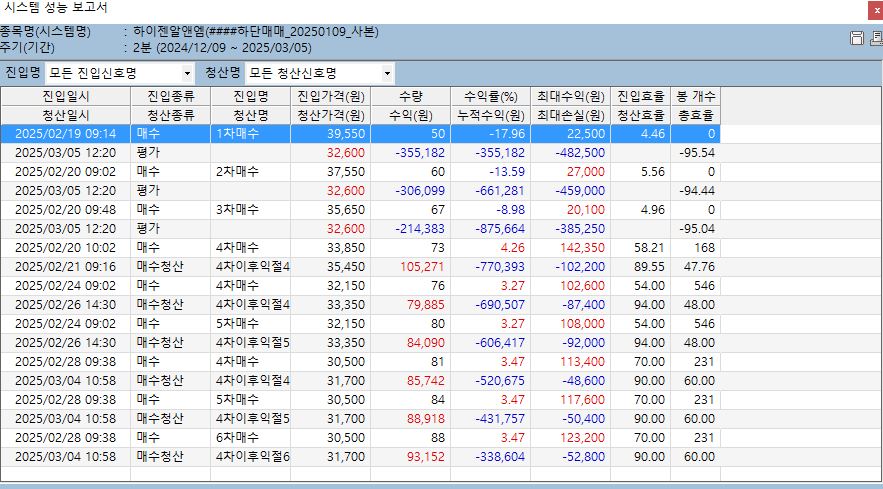Click the 수익률(%) column header
The height and width of the screenshot is (489, 883).
pyautogui.click(x=490, y=97)
